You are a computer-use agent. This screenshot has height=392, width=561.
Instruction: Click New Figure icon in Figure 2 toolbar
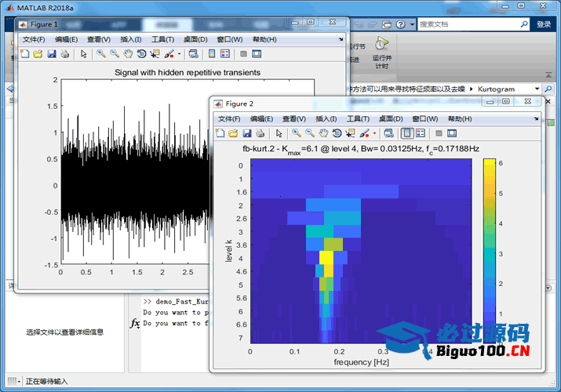220,133
